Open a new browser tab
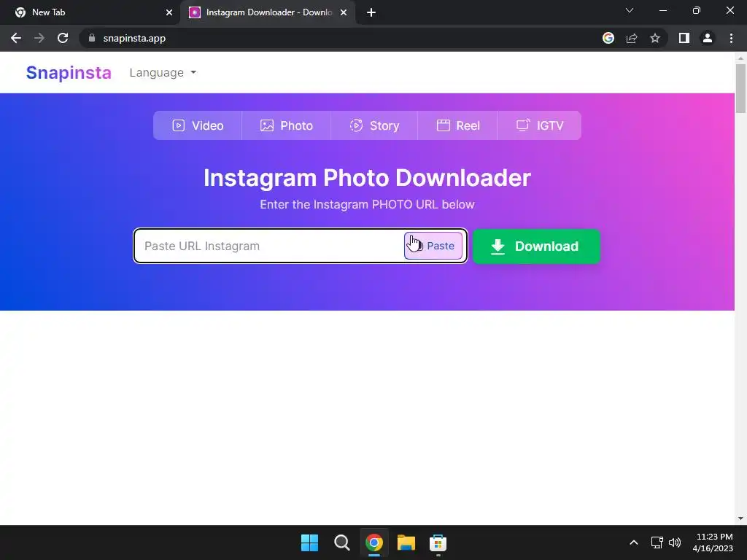747x560 pixels. [x=371, y=12]
